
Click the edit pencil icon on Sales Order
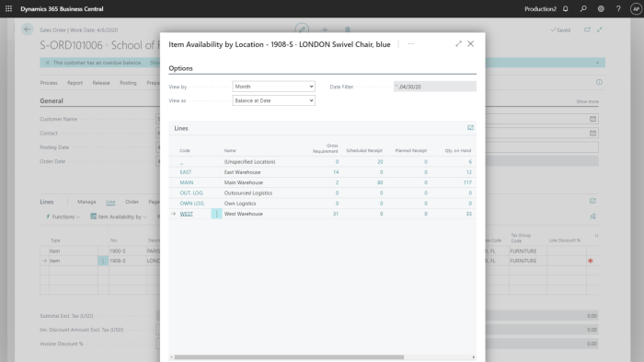coord(302,29)
